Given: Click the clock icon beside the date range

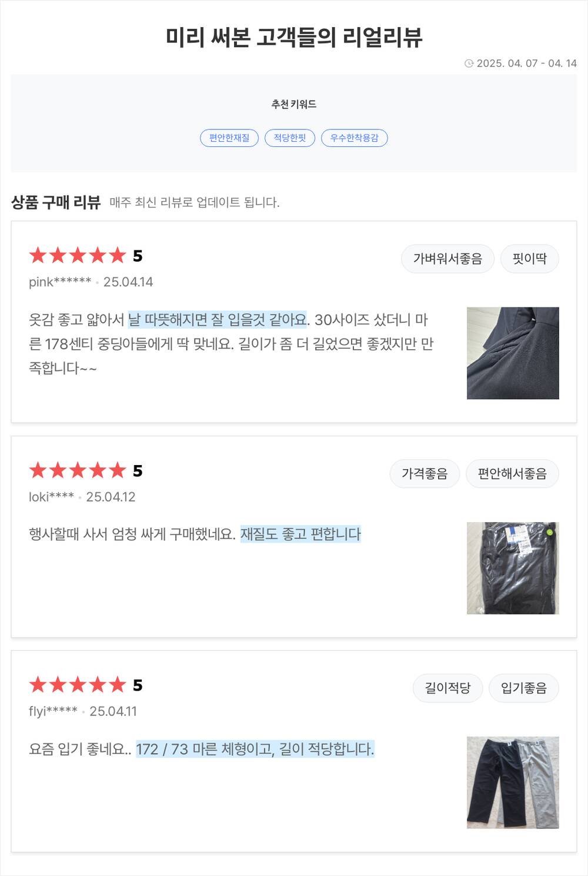Looking at the screenshot, I should pyautogui.click(x=469, y=63).
